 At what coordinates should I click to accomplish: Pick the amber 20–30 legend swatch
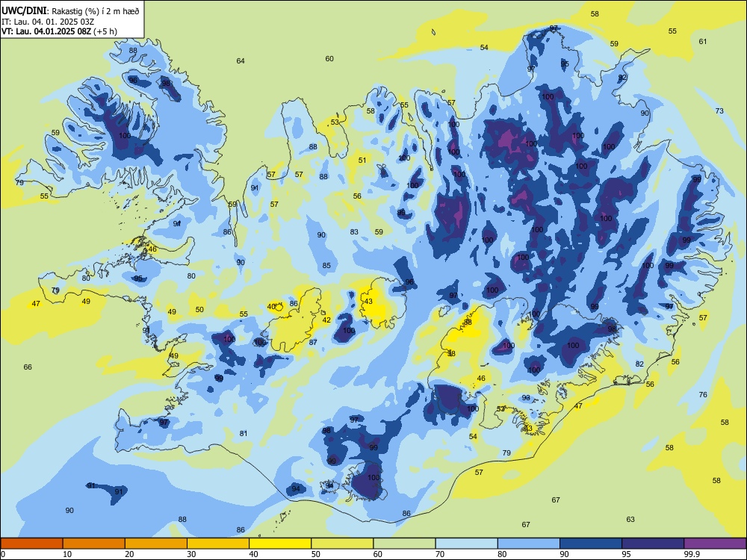coord(156,544)
